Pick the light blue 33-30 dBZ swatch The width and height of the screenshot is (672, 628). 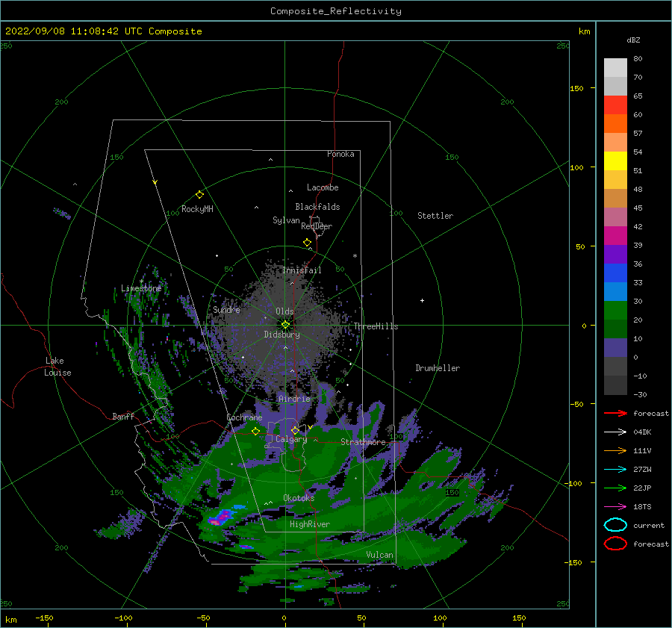coord(615,291)
